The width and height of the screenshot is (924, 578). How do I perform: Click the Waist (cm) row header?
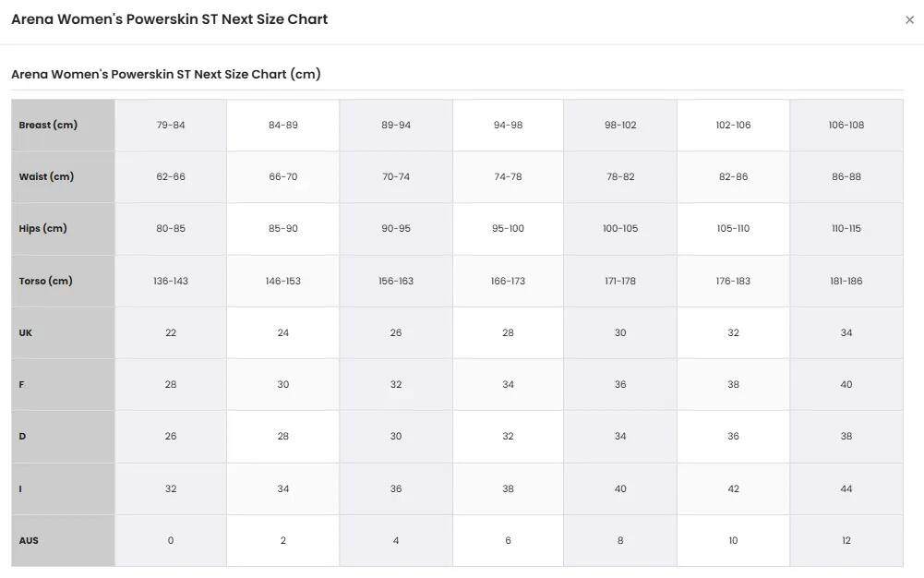63,176
